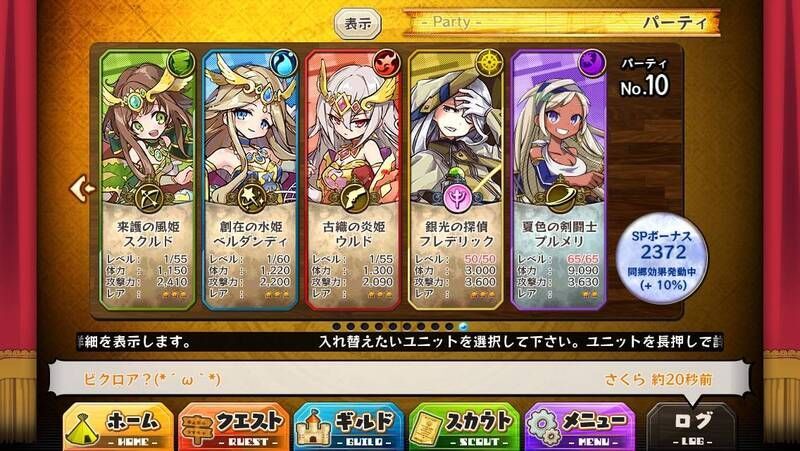Viewport: 800px width, 451px height.
Task: Go to previous party with left arrow
Action: pos(82,189)
